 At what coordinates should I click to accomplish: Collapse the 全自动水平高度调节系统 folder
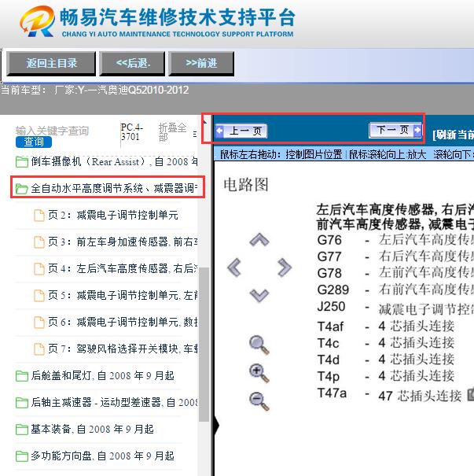coord(106,188)
